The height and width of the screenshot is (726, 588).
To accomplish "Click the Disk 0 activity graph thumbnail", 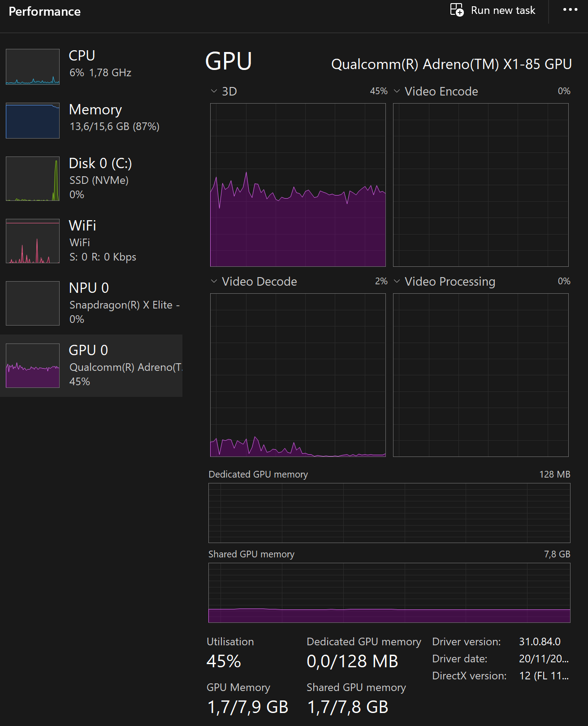I will pos(33,179).
